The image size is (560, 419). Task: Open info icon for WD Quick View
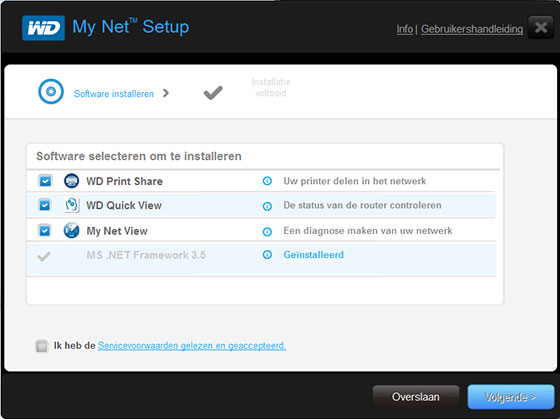coord(267,206)
